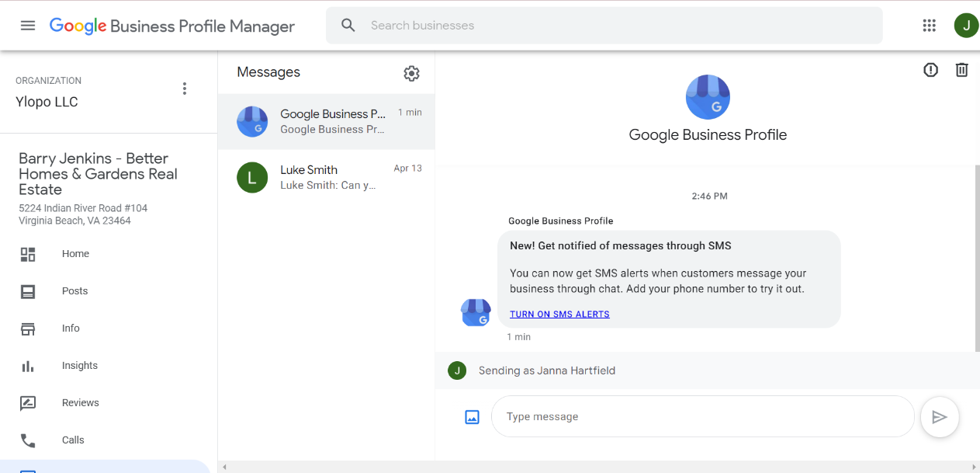Open Posts in the sidebar

coord(74,291)
